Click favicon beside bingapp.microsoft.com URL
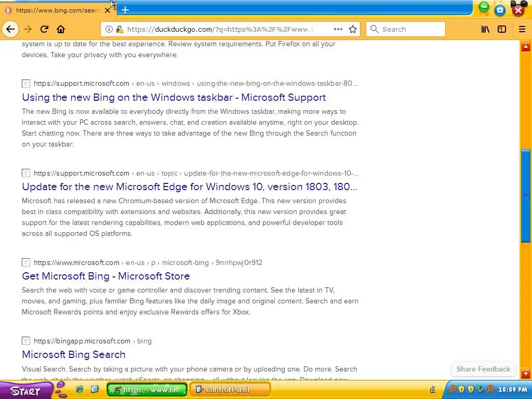 (26, 341)
